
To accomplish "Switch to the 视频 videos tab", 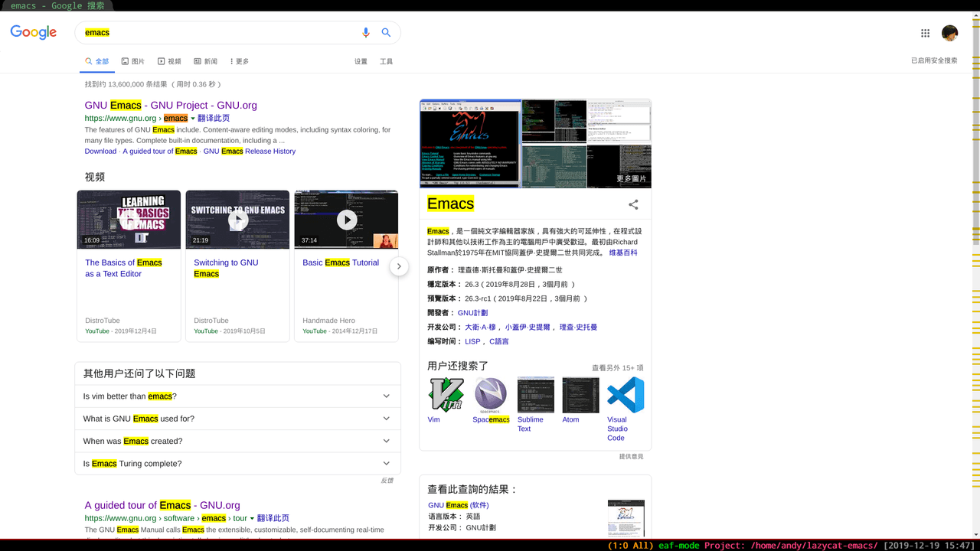I will pos(169,61).
